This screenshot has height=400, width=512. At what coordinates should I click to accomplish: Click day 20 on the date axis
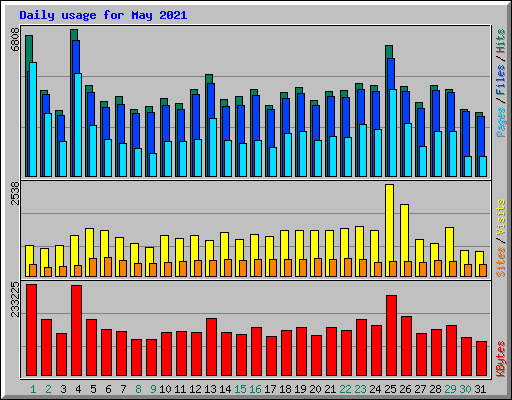[x=315, y=389]
